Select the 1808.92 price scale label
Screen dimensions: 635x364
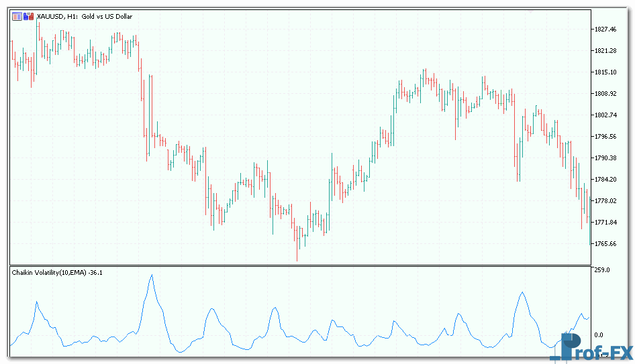(x=605, y=94)
